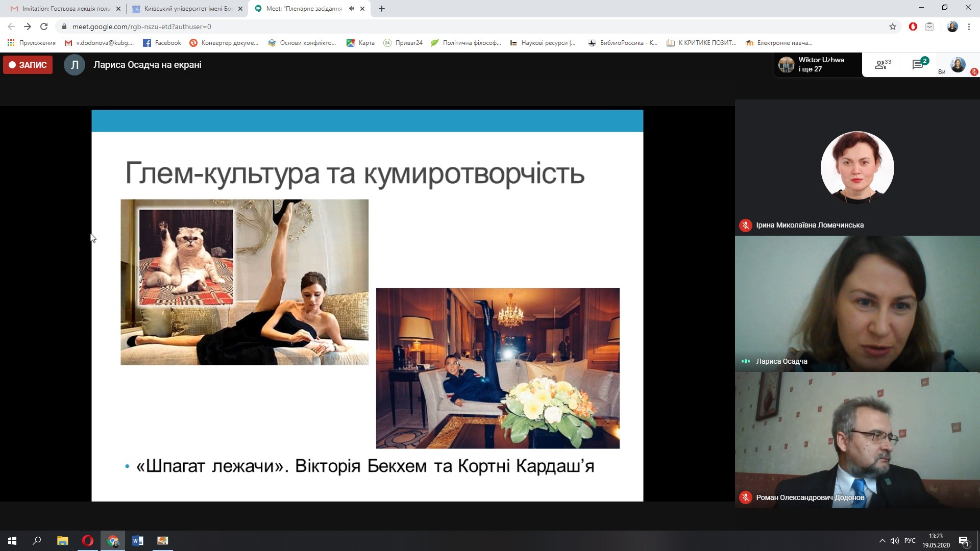Screen dimensions: 980x551
Task: Open a new browser tab
Action: pos(382,9)
